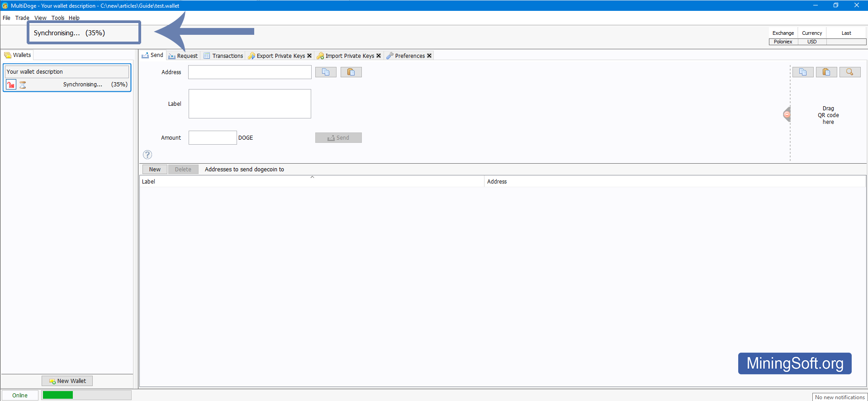Collapse the QR code side panel handle

coord(787,114)
